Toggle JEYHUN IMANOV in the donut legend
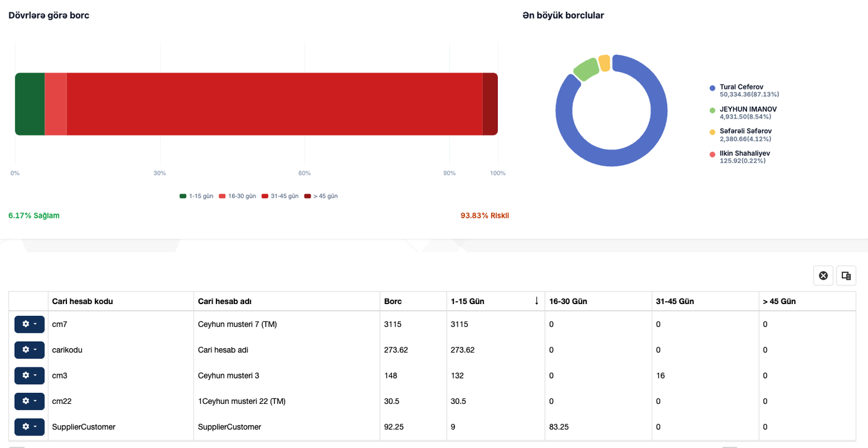 click(x=743, y=112)
